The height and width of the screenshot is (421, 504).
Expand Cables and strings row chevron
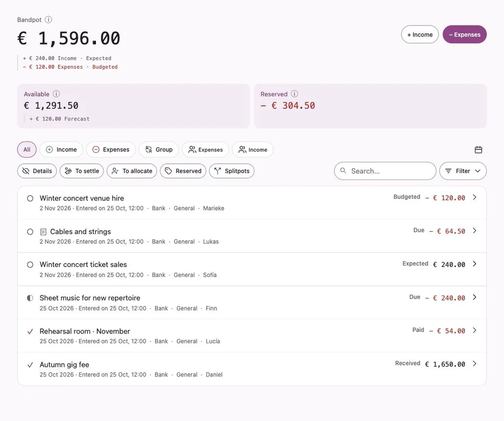point(474,231)
